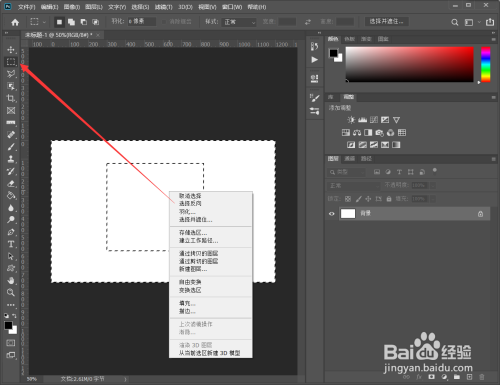This screenshot has height=385, width=500.
Task: Select the Brush tool in toolbar
Action: 11,147
